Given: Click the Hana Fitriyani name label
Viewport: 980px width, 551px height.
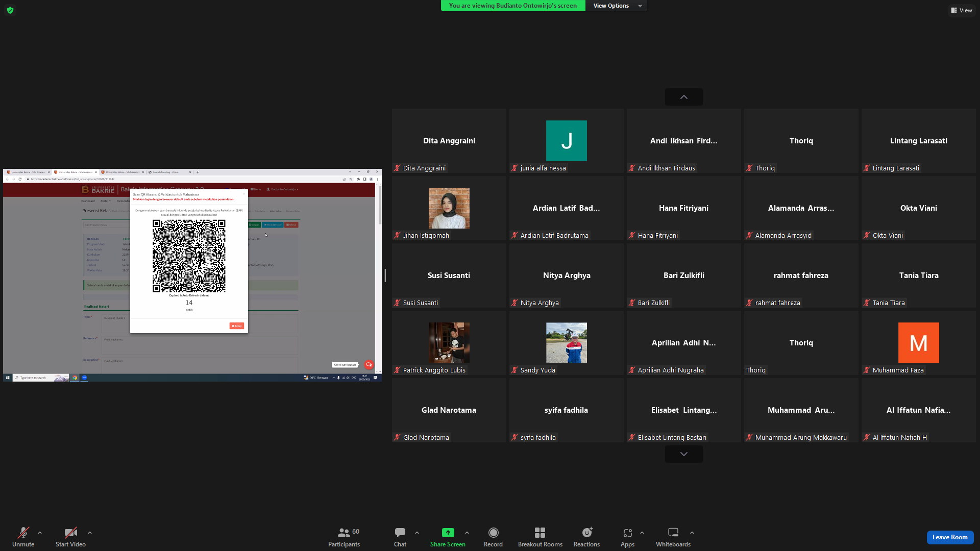Looking at the screenshot, I should click(x=658, y=235).
